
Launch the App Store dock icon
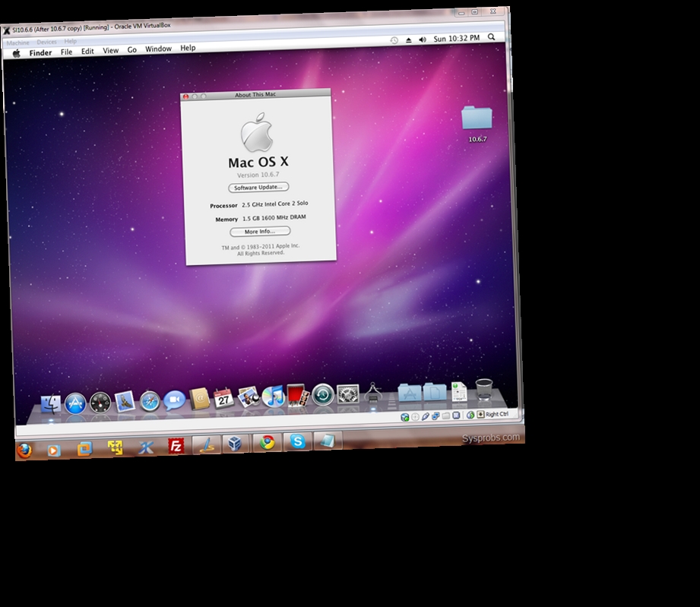click(75, 403)
